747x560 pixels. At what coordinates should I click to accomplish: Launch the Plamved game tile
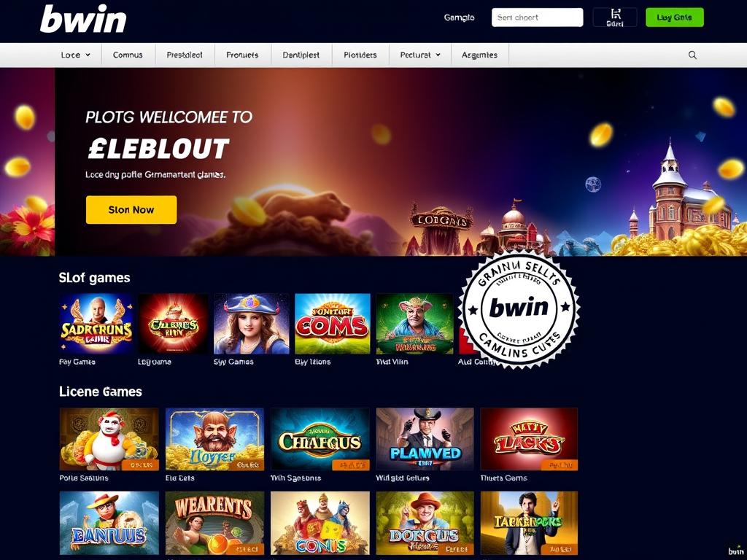coord(425,439)
